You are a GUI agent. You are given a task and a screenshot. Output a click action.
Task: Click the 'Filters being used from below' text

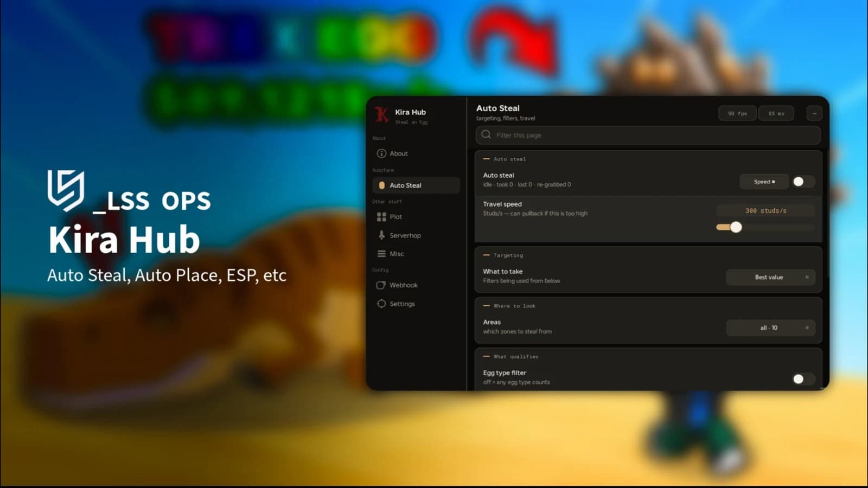[521, 281]
